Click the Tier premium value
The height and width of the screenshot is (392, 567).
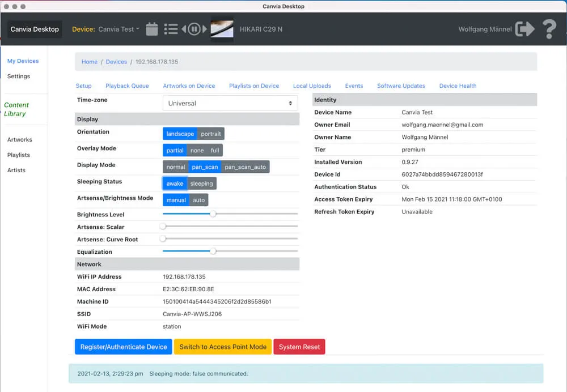tap(413, 150)
